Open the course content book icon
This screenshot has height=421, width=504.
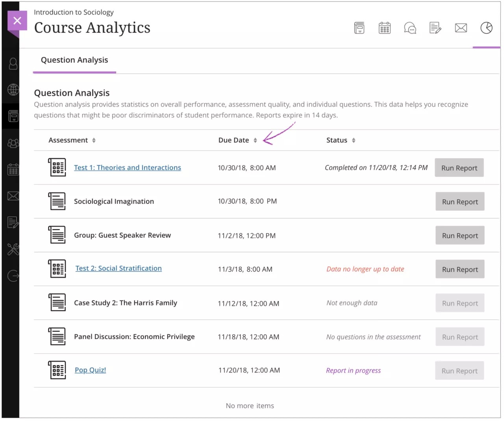pos(359,28)
